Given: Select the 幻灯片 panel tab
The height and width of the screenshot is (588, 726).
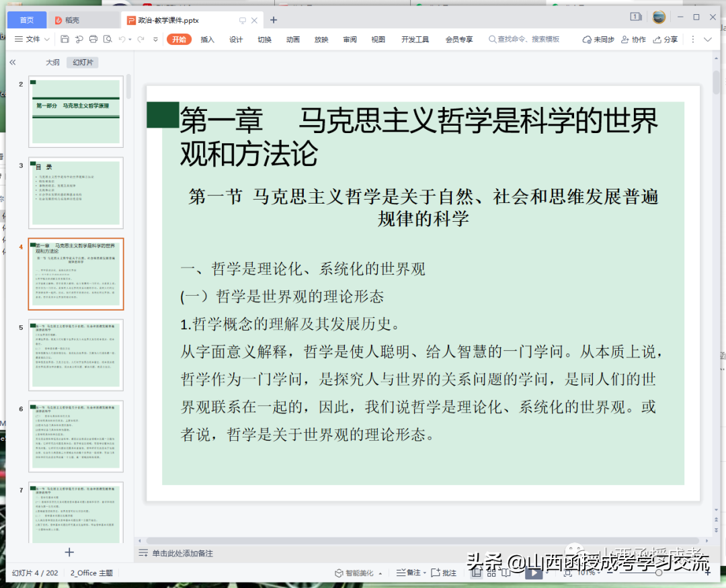Looking at the screenshot, I should [x=82, y=62].
